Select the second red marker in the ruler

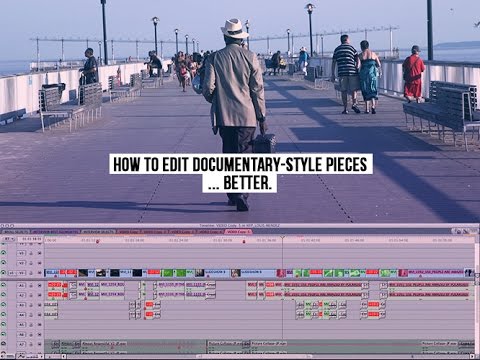(x=244, y=241)
